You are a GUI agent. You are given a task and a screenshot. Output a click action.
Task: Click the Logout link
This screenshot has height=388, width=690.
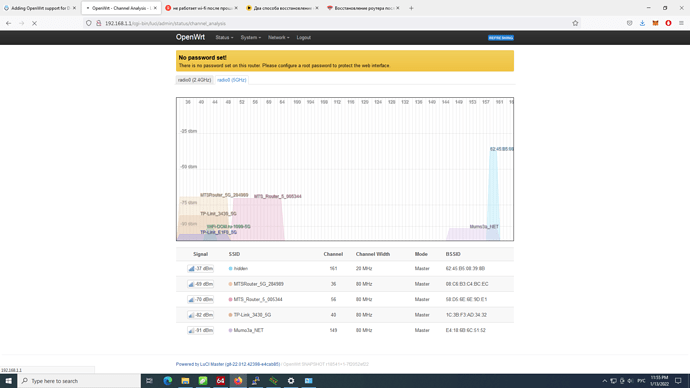pos(304,38)
